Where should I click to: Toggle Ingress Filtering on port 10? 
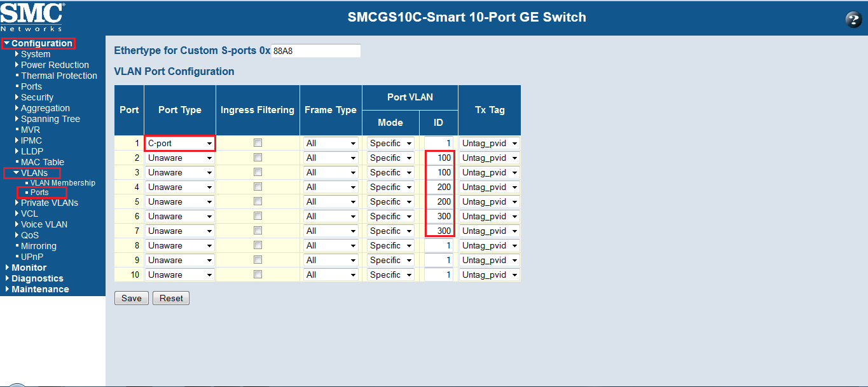click(258, 275)
